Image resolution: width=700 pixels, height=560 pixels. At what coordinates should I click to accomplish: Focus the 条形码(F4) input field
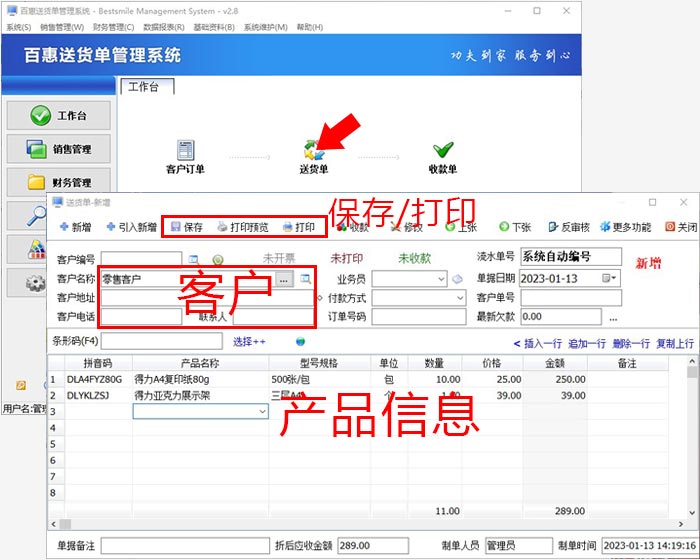[162, 342]
